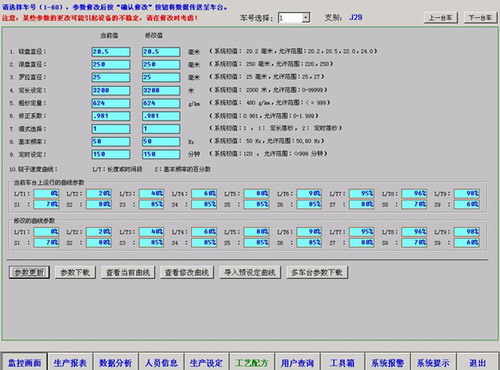Open the 系统报警 tab

388,362
